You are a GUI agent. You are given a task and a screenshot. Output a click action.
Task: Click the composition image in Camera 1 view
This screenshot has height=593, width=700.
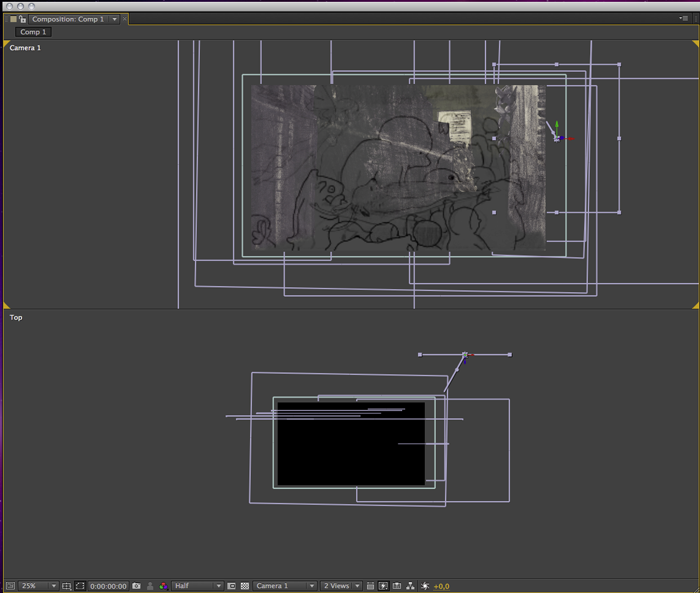[398, 168]
